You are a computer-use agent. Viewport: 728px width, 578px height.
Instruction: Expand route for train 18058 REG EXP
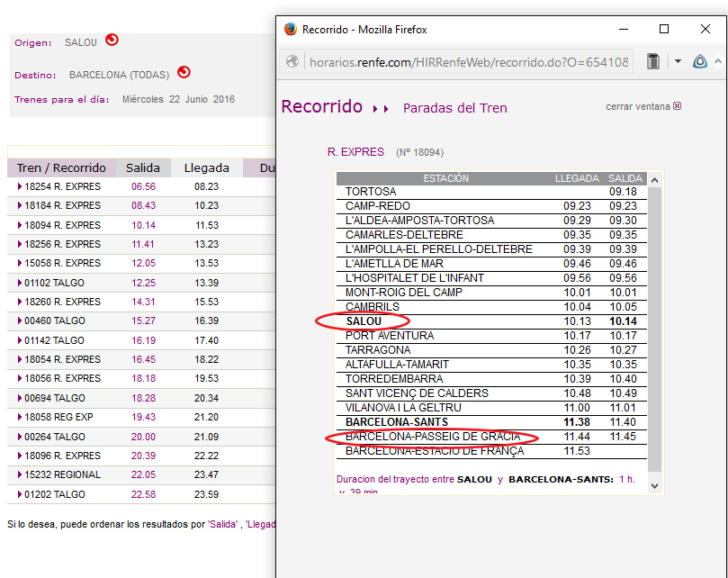20,417
